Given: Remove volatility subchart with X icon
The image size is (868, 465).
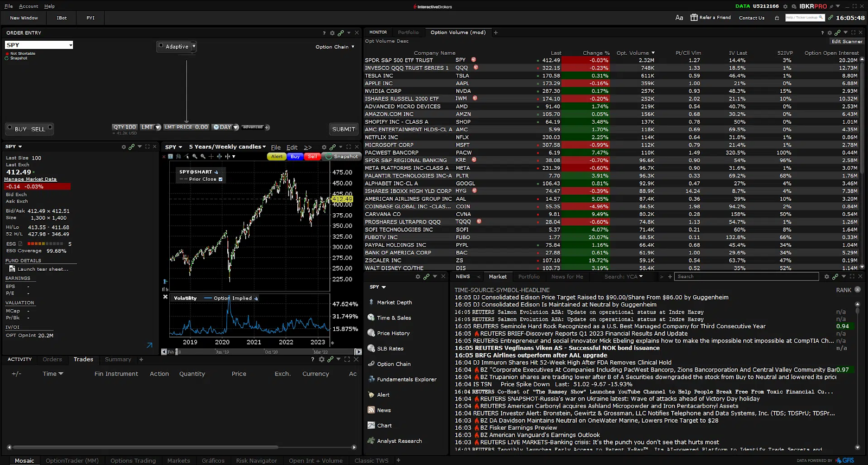Looking at the screenshot, I should 165,297.
